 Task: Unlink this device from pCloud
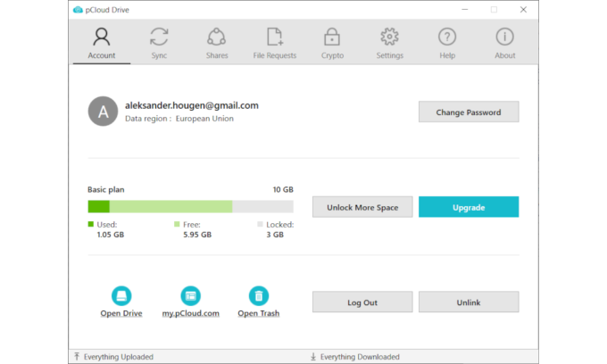click(x=469, y=302)
